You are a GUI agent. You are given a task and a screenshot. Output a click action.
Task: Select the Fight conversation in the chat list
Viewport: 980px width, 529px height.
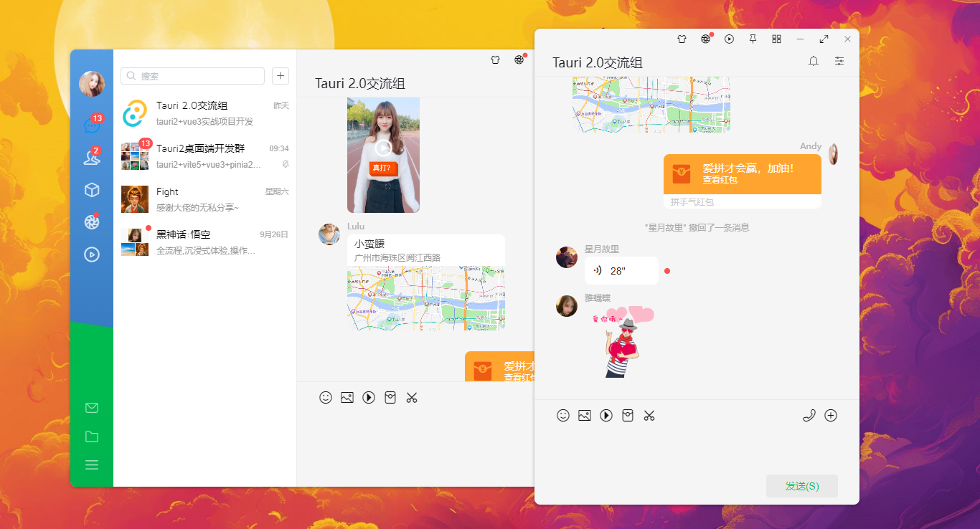pos(205,199)
